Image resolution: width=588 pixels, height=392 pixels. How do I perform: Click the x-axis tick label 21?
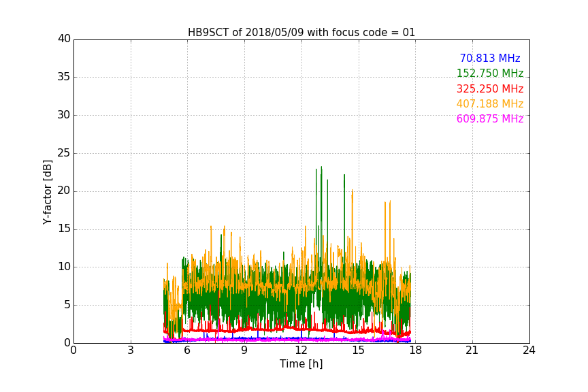click(x=472, y=350)
